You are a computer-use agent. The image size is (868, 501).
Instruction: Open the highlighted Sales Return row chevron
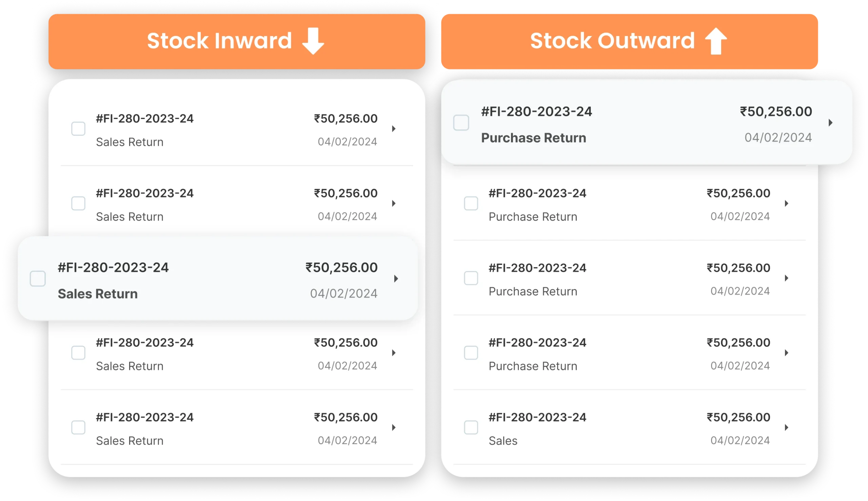coord(396,278)
